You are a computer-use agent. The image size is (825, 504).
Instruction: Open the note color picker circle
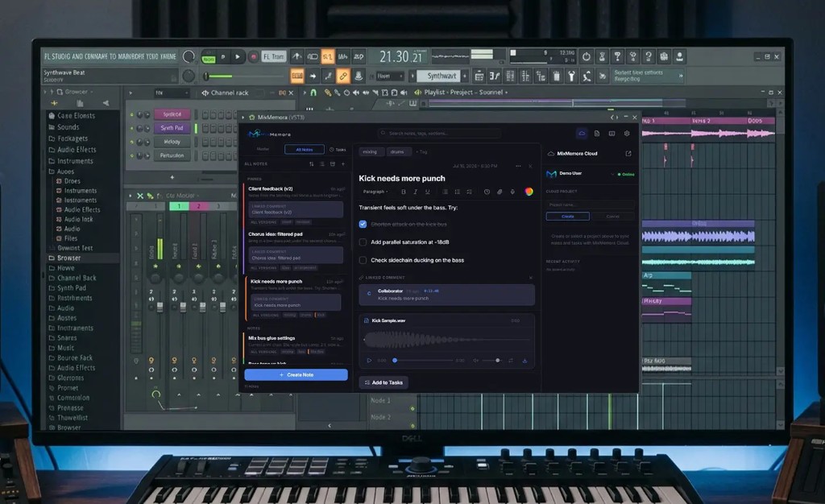[529, 192]
